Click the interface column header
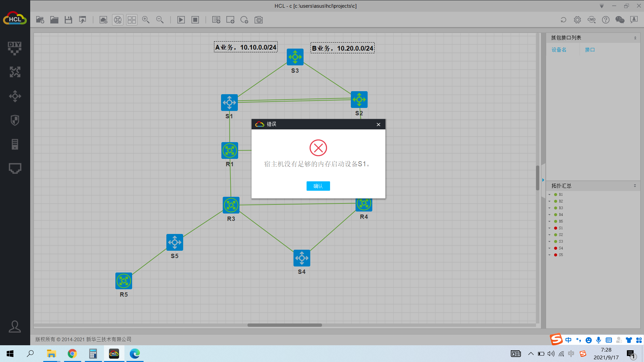 point(590,50)
